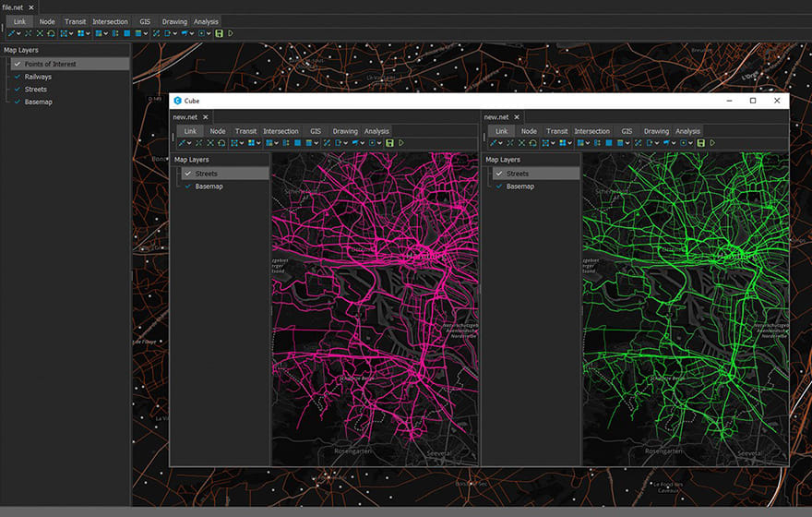Open the grid icon dropdown arrow in green-map pane toolbar
Viewport: 812px width, 517px height.
click(570, 143)
